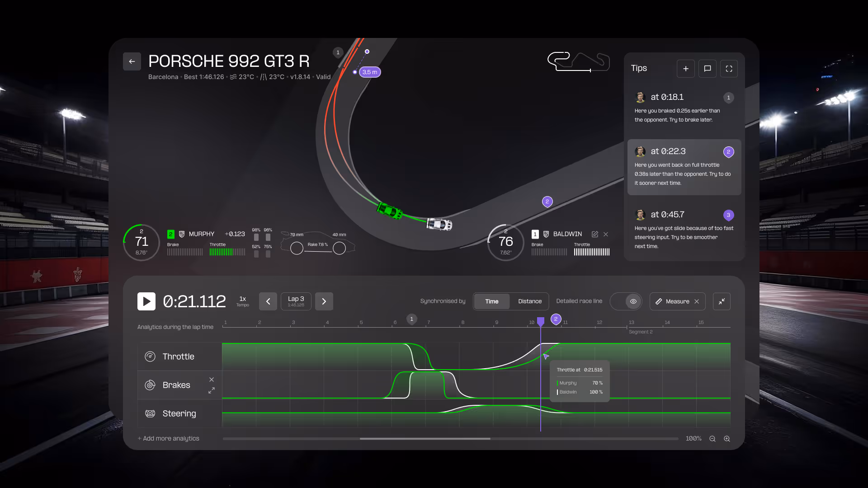Expand the Brakes chart row
This screenshot has height=488, width=868.
pos(211,390)
